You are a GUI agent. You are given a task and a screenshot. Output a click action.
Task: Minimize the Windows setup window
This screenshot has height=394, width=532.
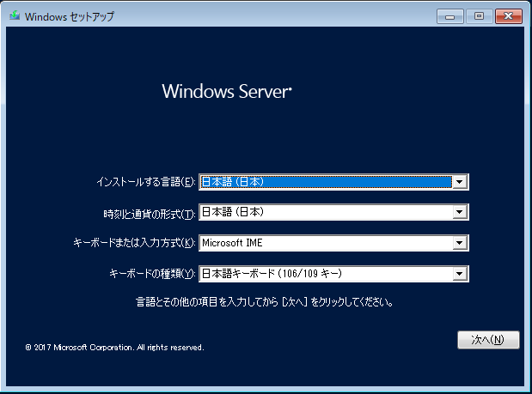[449, 16]
